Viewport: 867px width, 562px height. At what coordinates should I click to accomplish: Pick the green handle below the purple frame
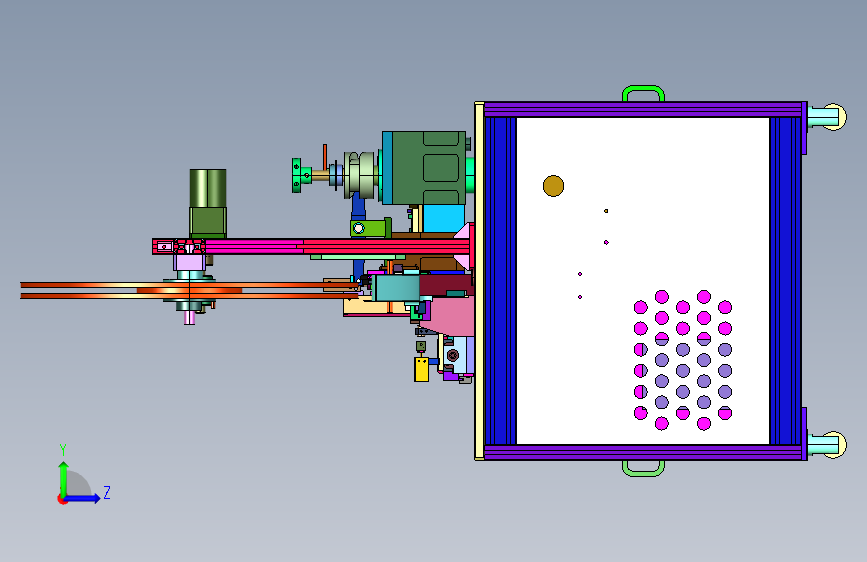pos(643,468)
